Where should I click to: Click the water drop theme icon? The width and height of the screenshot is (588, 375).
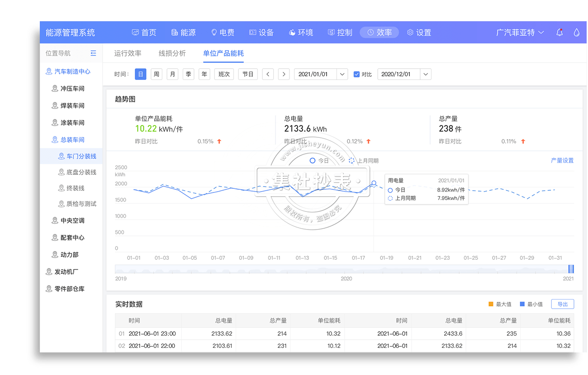(x=576, y=33)
